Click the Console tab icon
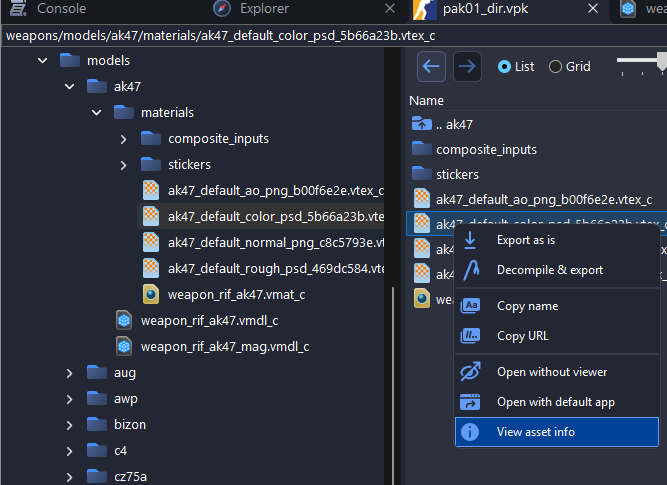Image resolution: width=667 pixels, height=485 pixels. tap(18, 8)
